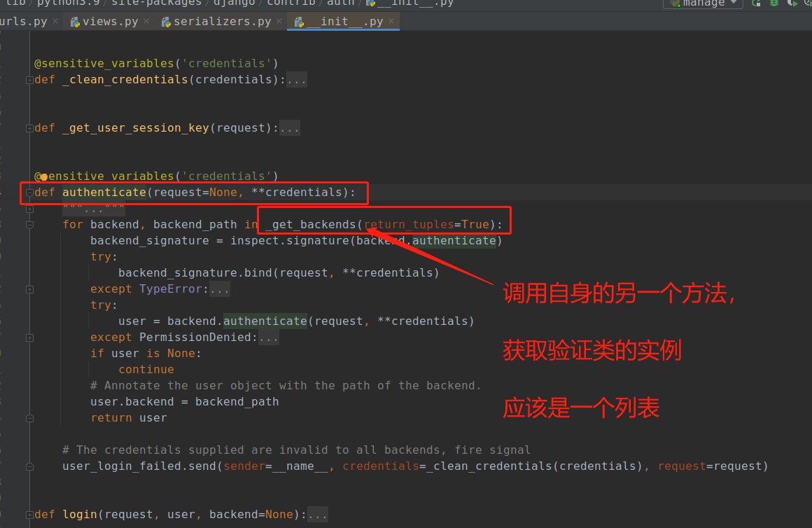
Task: Click 'login' function name at bottom
Action: click(80, 514)
